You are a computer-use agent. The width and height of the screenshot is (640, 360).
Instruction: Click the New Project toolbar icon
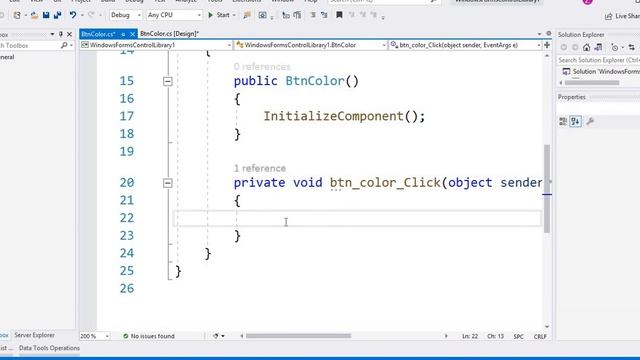click(17, 16)
